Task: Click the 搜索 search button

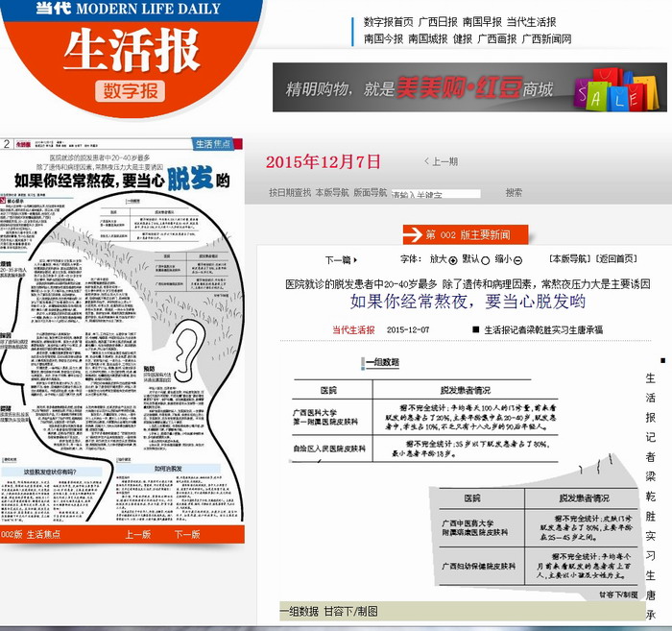Action: pos(514,193)
